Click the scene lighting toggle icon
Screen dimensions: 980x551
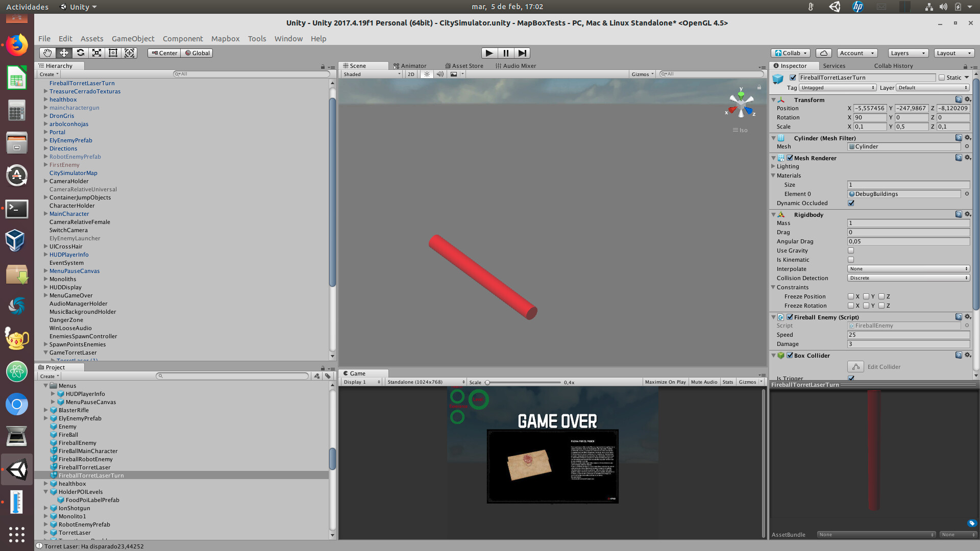pyautogui.click(x=426, y=74)
